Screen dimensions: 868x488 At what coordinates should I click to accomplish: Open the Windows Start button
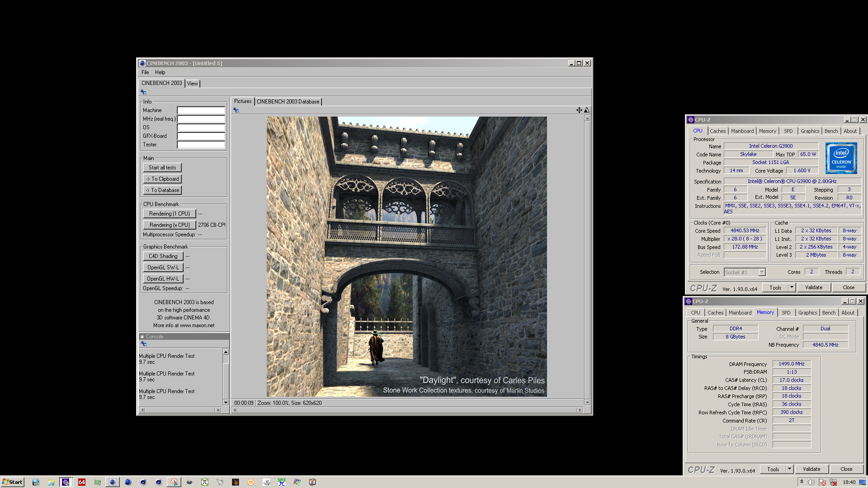coord(12,482)
